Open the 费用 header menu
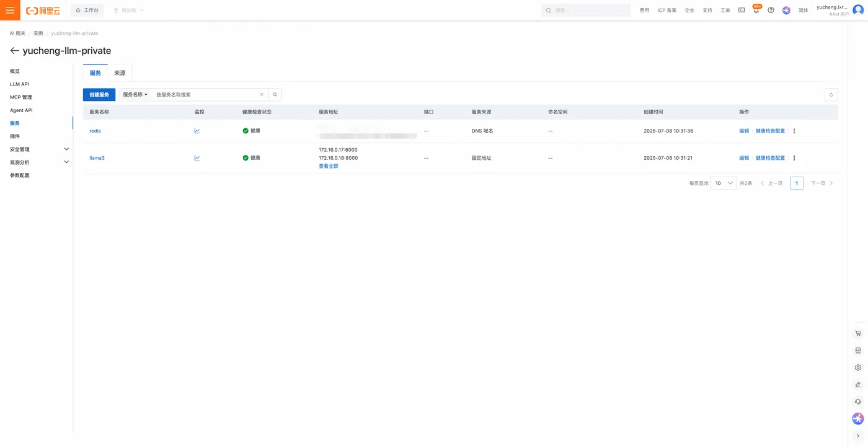 click(645, 11)
